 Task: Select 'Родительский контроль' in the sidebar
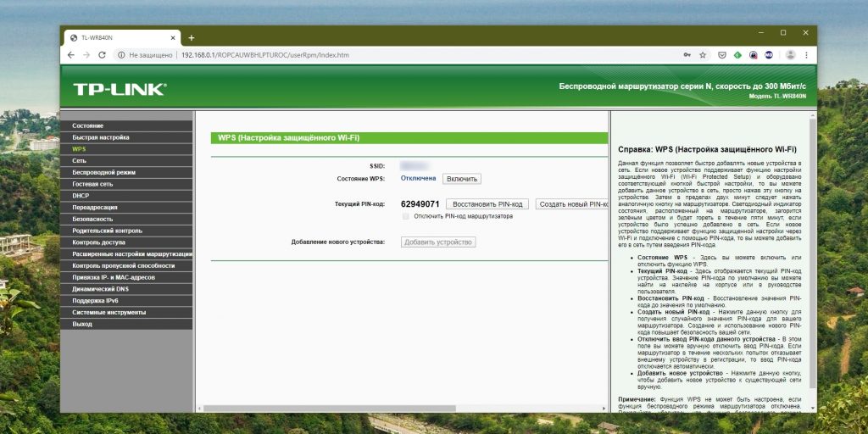coord(107,231)
